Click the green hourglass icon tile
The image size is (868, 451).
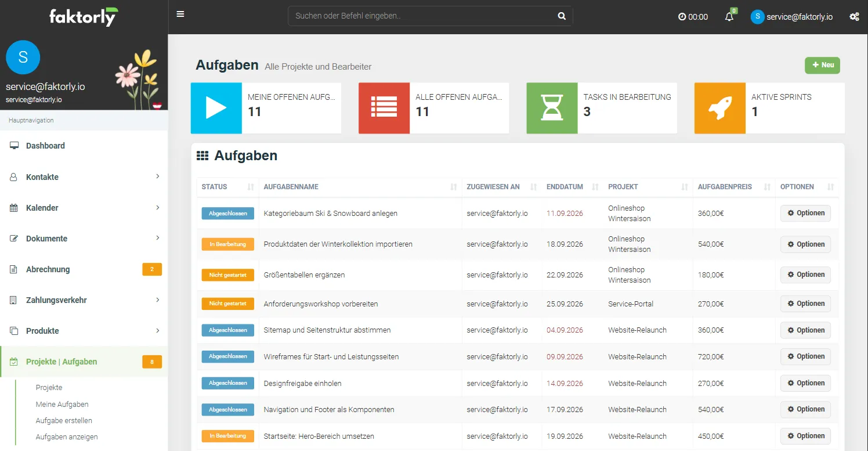click(x=552, y=109)
